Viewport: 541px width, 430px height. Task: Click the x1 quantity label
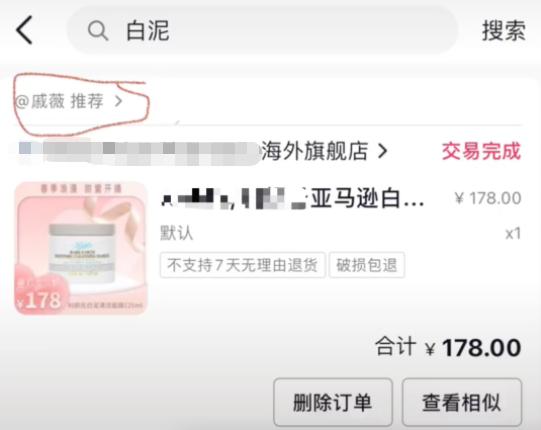pyautogui.click(x=513, y=234)
